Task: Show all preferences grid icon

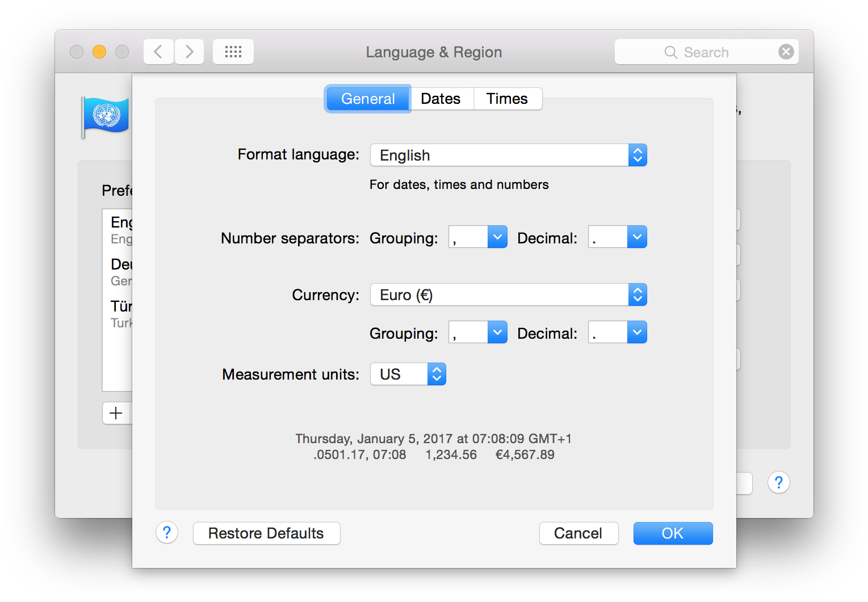Action: (233, 52)
